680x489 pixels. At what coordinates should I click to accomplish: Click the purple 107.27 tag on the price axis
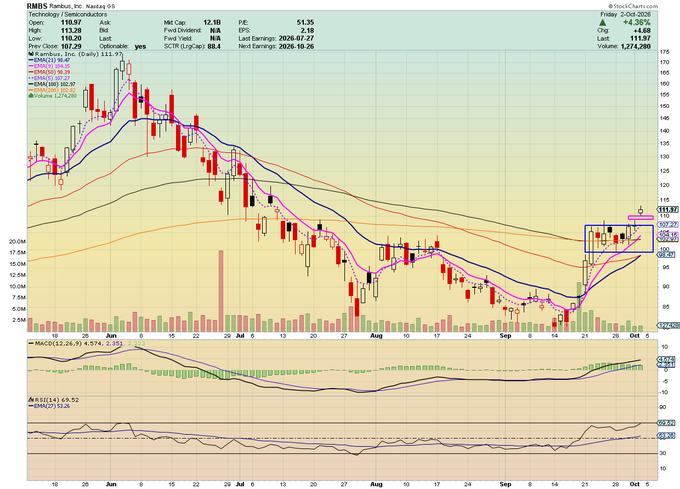668,225
